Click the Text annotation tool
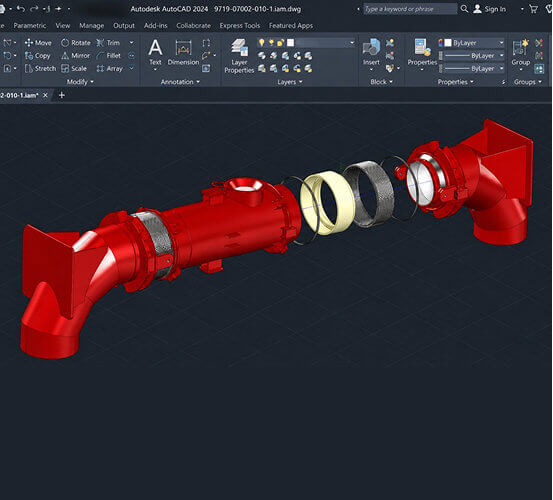The height and width of the screenshot is (500, 553). coord(155,53)
